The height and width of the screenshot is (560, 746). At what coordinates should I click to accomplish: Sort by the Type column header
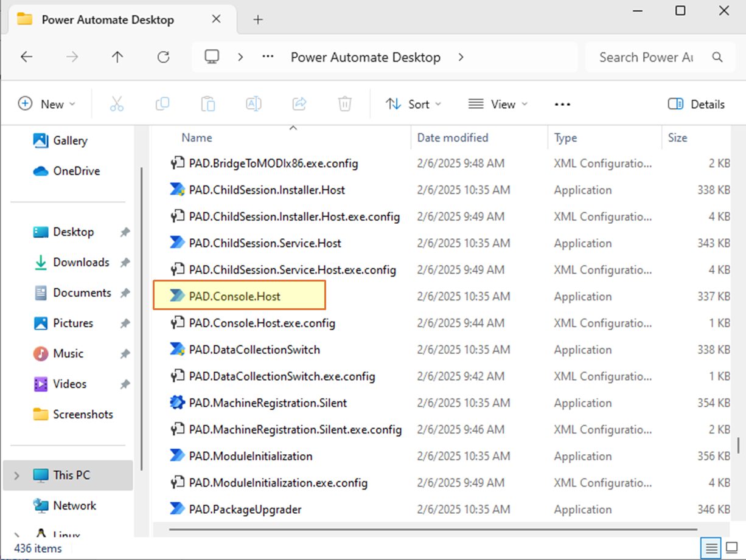click(565, 138)
